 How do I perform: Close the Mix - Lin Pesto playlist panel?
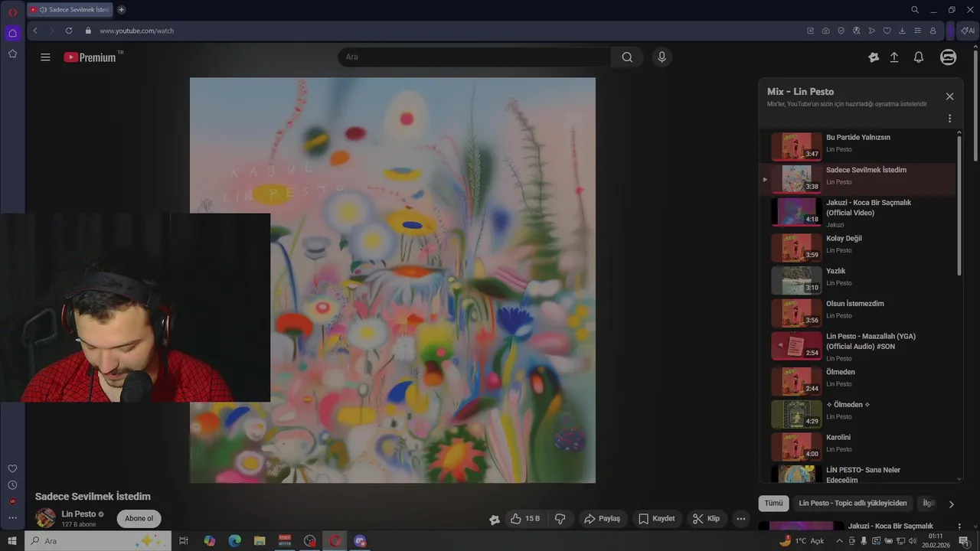949,96
